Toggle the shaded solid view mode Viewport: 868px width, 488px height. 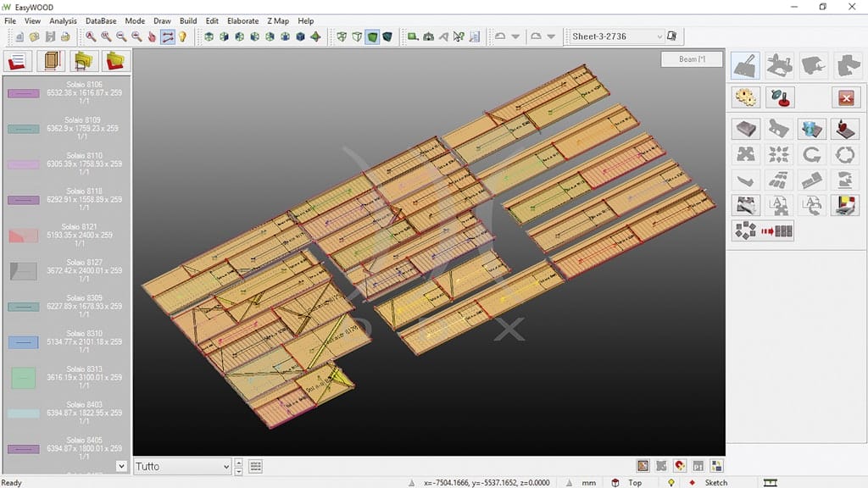click(x=371, y=36)
